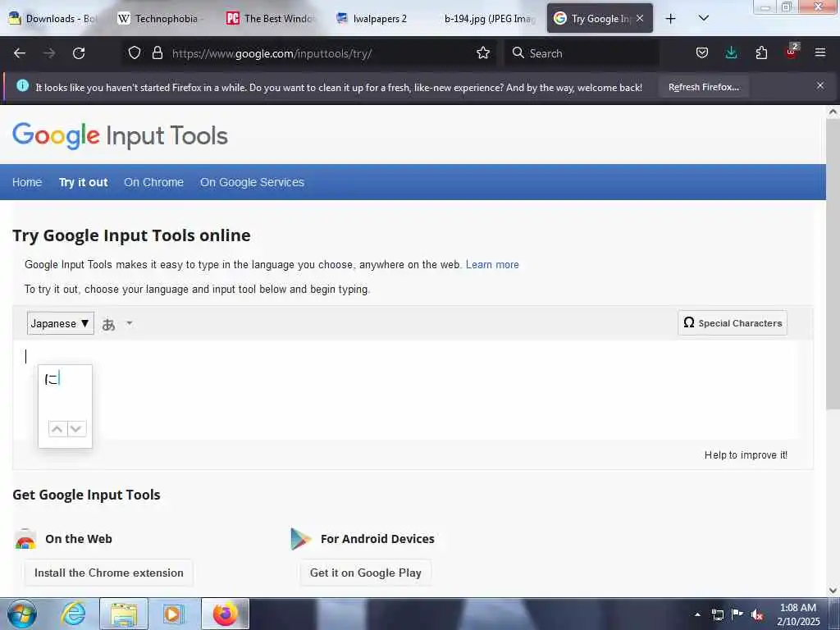This screenshot has width=840, height=630.
Task: Open a new browser tab
Action: pos(670,19)
